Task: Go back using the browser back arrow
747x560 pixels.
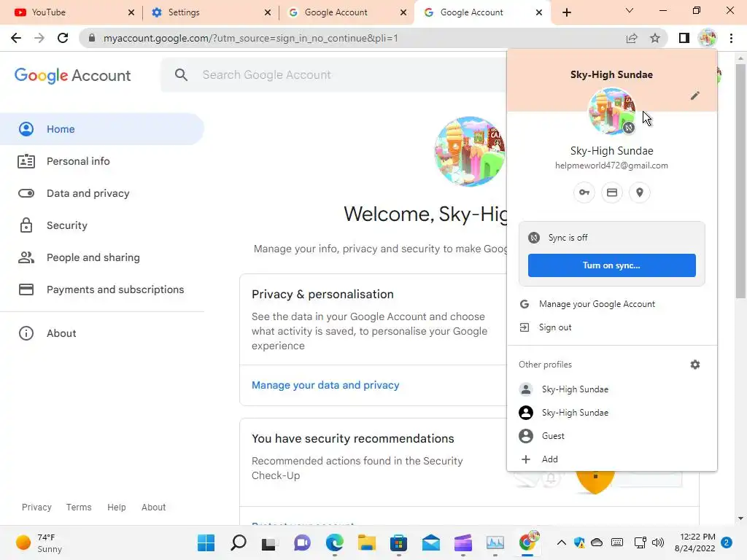Action: tap(16, 38)
